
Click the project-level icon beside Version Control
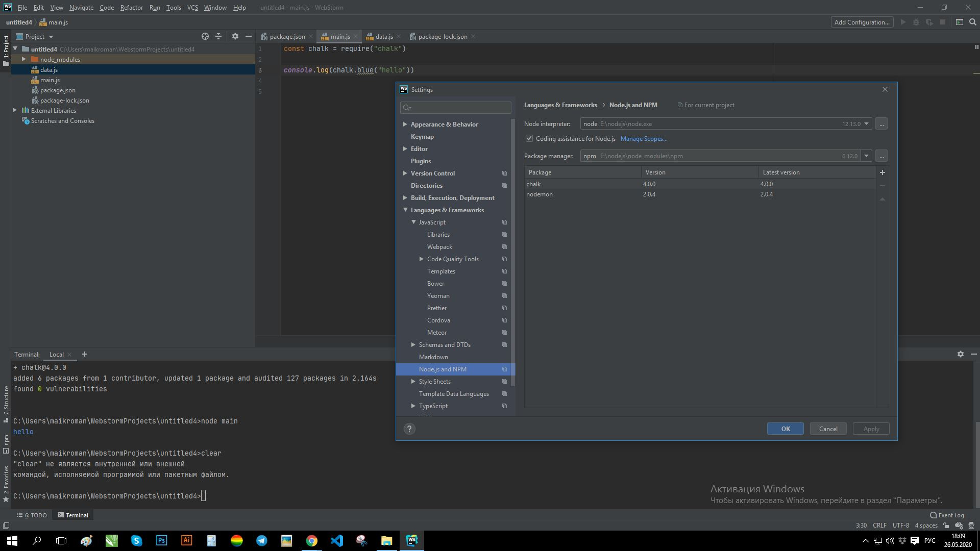(504, 173)
